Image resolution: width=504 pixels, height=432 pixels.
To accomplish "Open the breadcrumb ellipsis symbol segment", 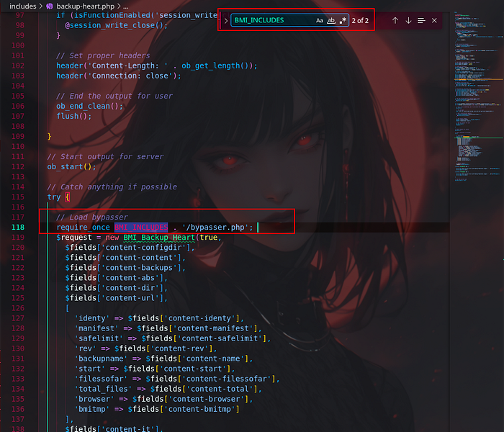I will 126,6.
